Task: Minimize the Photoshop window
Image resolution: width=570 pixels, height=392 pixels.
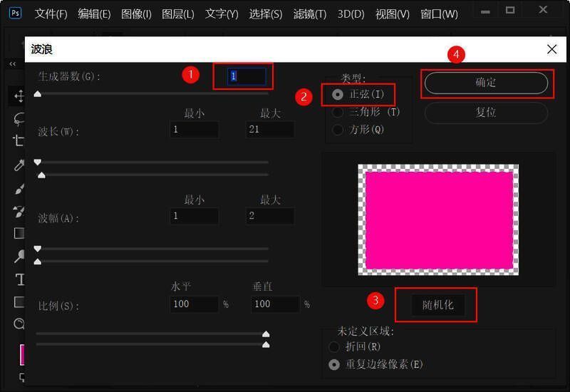Action: pyautogui.click(x=485, y=11)
